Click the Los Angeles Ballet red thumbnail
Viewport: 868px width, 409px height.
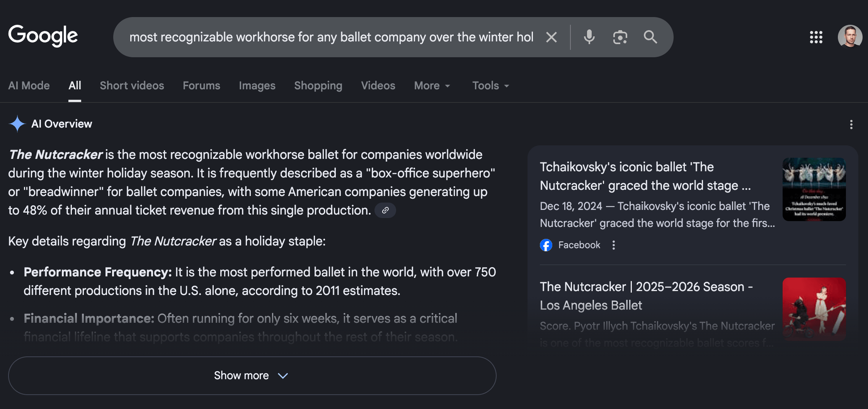[814, 309]
